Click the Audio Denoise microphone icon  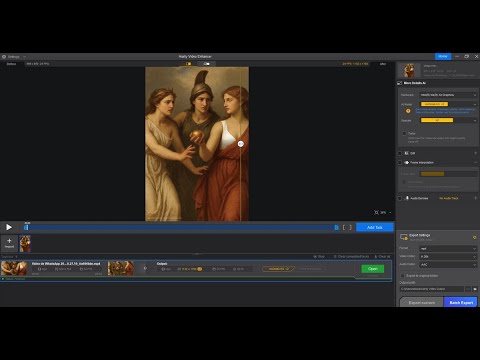(x=407, y=198)
